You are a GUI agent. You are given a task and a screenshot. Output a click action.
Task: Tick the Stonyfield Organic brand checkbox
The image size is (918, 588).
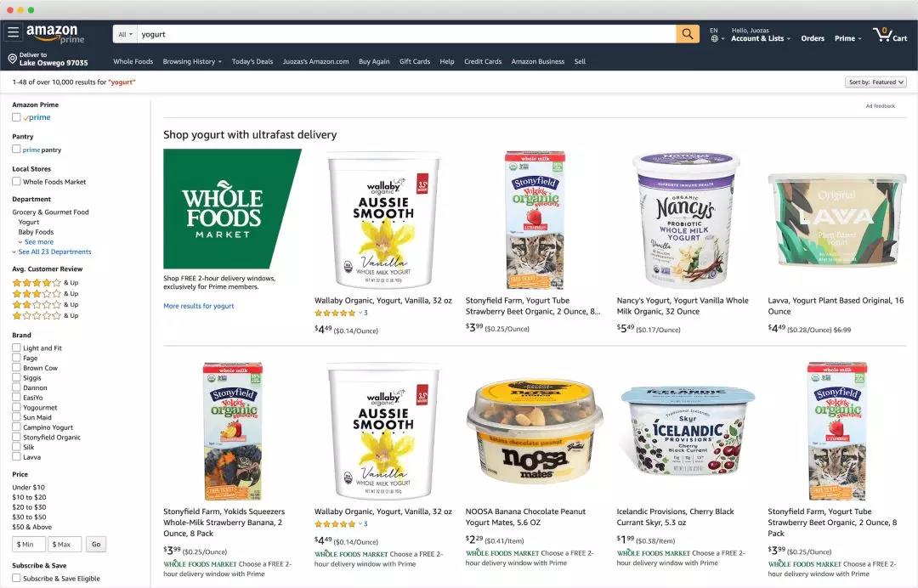(x=16, y=437)
